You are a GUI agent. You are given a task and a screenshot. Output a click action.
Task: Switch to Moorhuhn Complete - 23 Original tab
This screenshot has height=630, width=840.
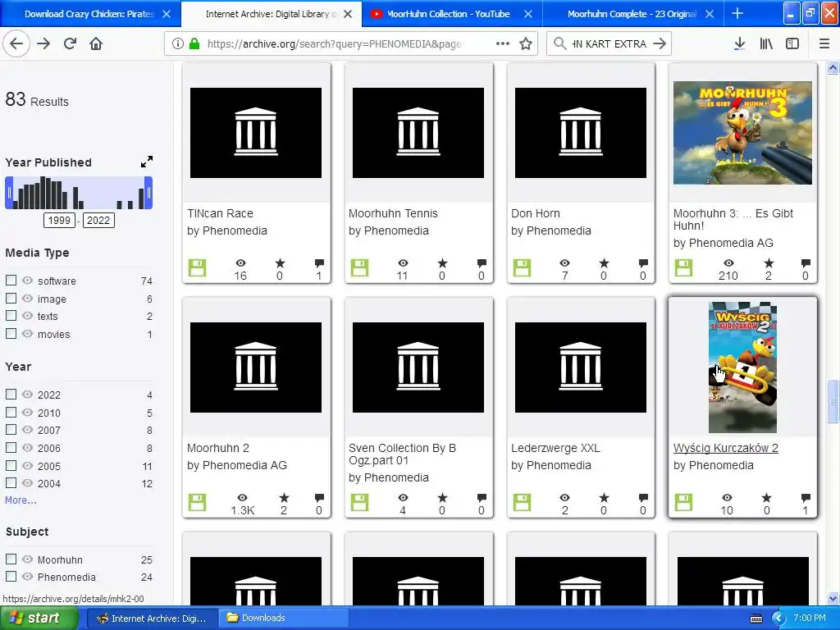pyautogui.click(x=632, y=14)
